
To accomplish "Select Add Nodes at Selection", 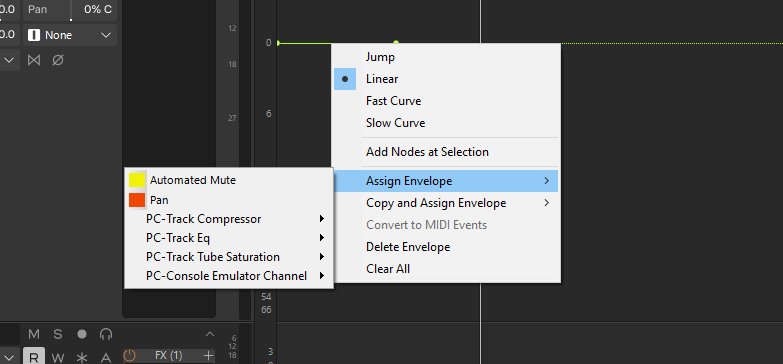I will point(446,152).
